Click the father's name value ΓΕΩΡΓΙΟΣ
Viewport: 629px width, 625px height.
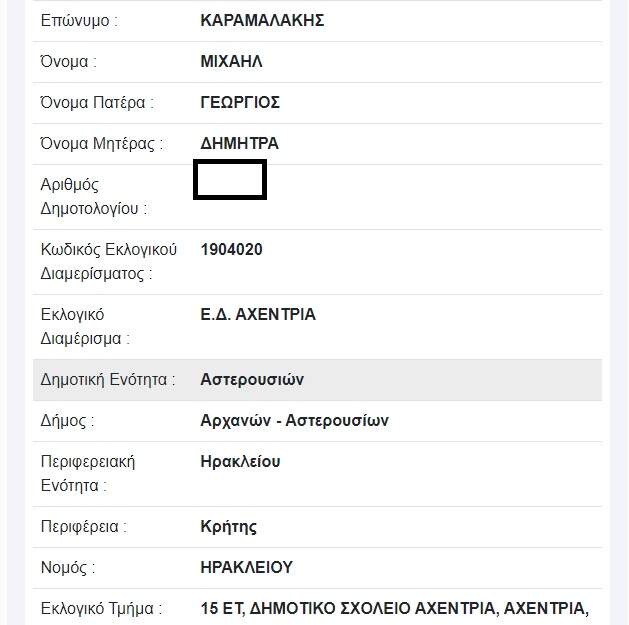(240, 103)
